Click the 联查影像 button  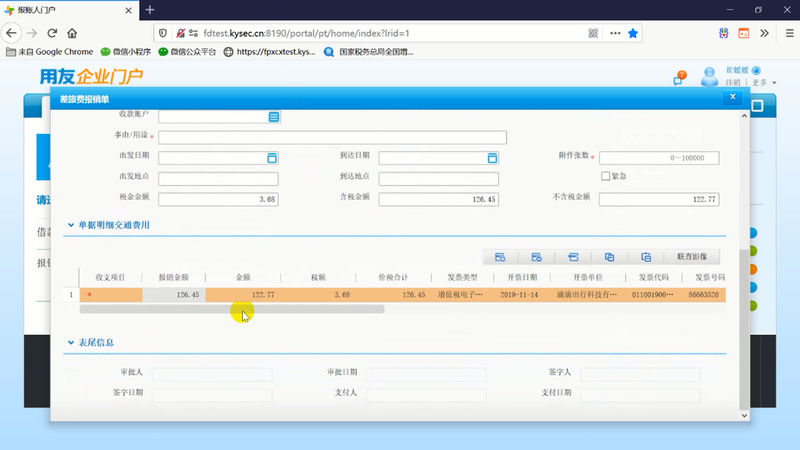tap(692, 257)
